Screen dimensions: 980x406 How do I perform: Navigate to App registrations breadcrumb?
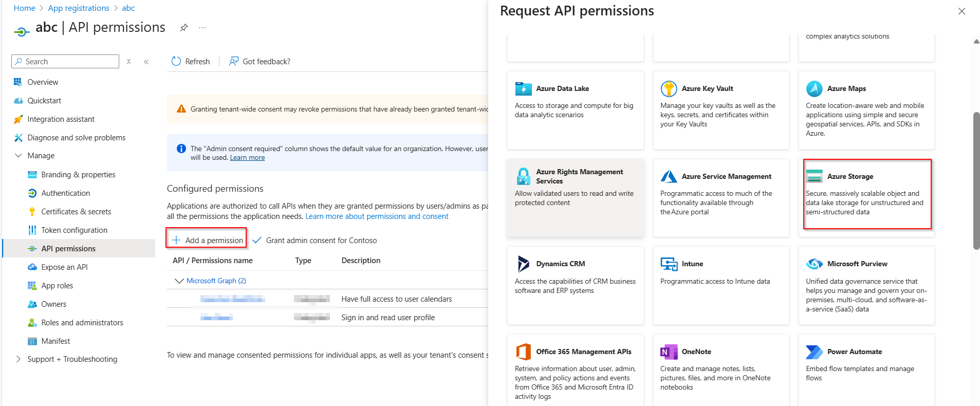(79, 8)
